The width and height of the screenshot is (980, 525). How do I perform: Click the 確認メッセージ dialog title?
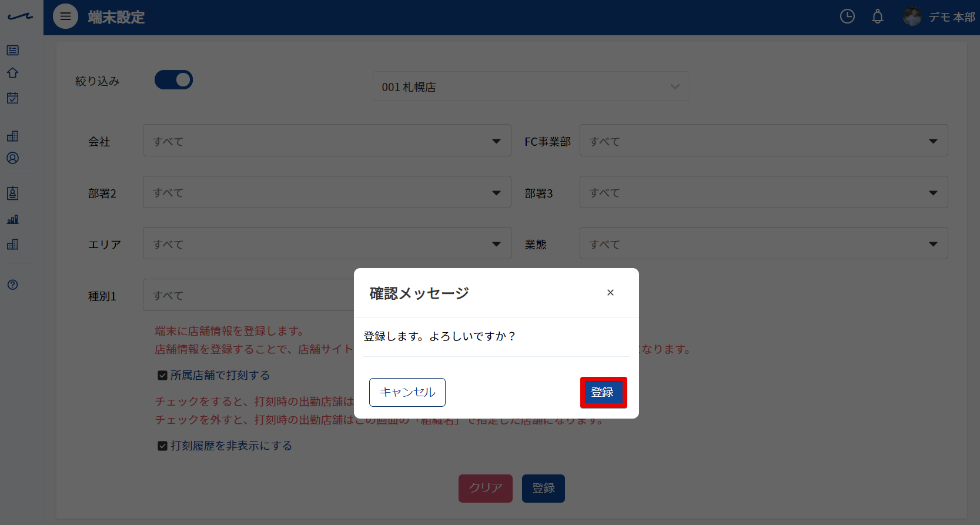[x=419, y=293]
